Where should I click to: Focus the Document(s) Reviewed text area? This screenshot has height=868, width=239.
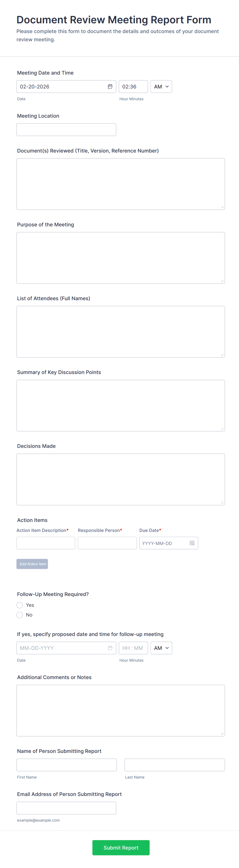pyautogui.click(x=121, y=184)
